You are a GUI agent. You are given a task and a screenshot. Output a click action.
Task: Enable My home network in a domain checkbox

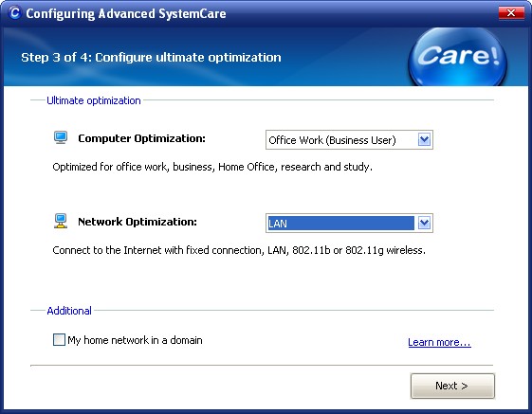click(59, 340)
